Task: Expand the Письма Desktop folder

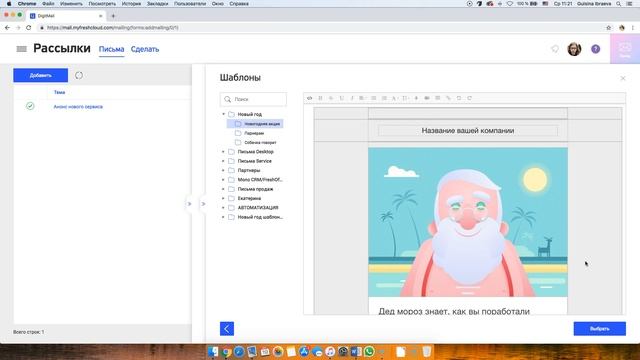Action: [223, 152]
